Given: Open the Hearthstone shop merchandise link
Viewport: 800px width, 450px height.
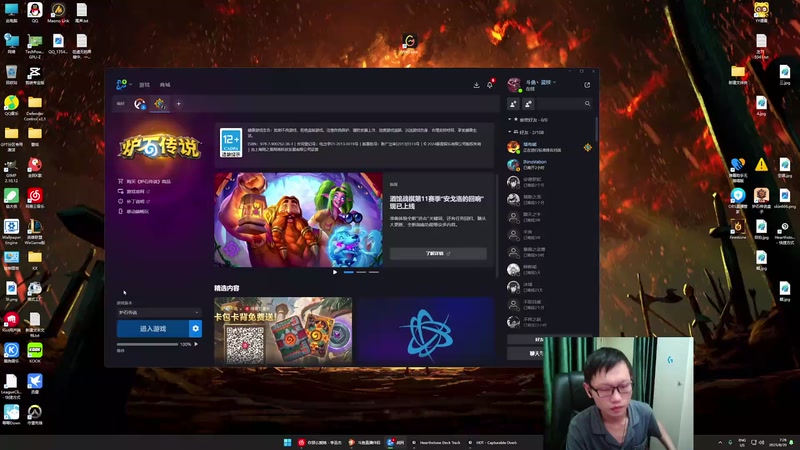Looking at the screenshot, I should tap(144, 181).
